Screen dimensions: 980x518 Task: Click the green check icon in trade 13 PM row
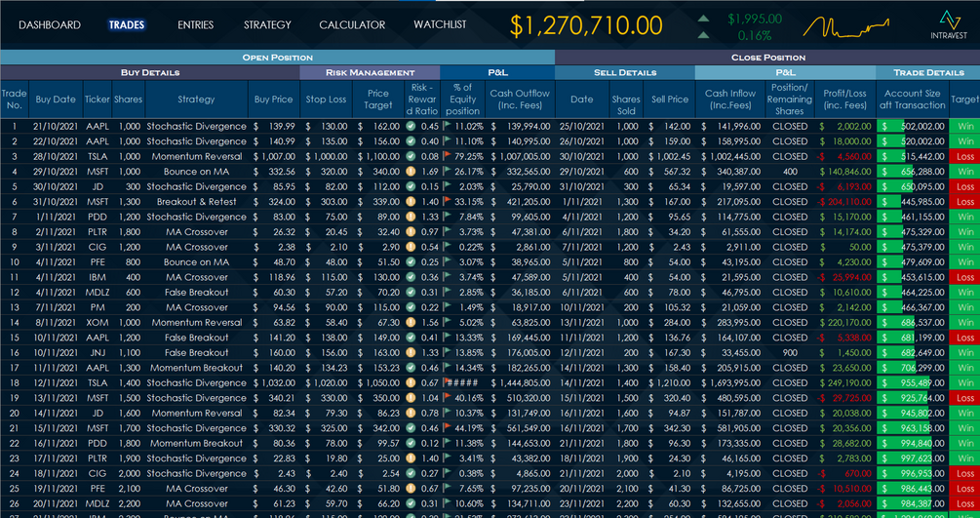(411, 307)
